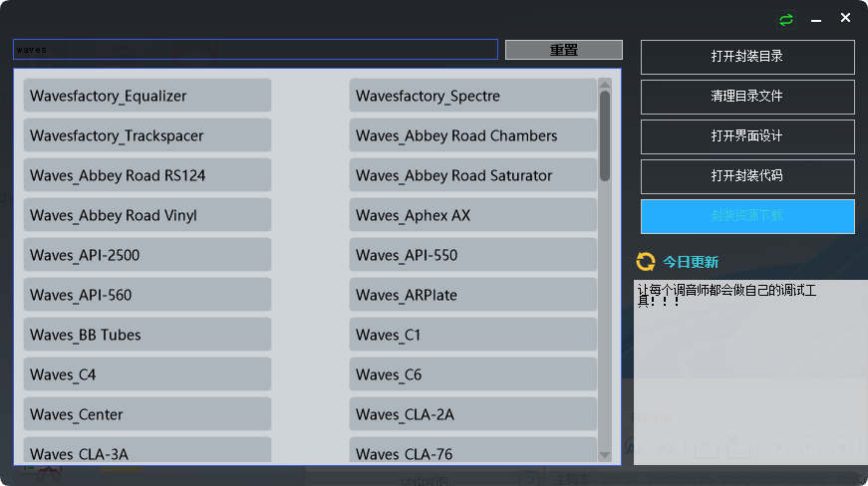
Task: Open 打开界面设计 button
Action: point(747,136)
